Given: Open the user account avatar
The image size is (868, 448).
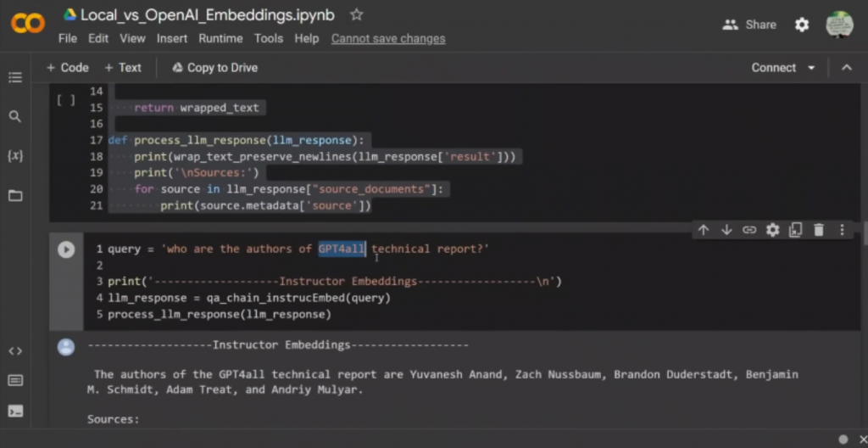Looking at the screenshot, I should 839,25.
